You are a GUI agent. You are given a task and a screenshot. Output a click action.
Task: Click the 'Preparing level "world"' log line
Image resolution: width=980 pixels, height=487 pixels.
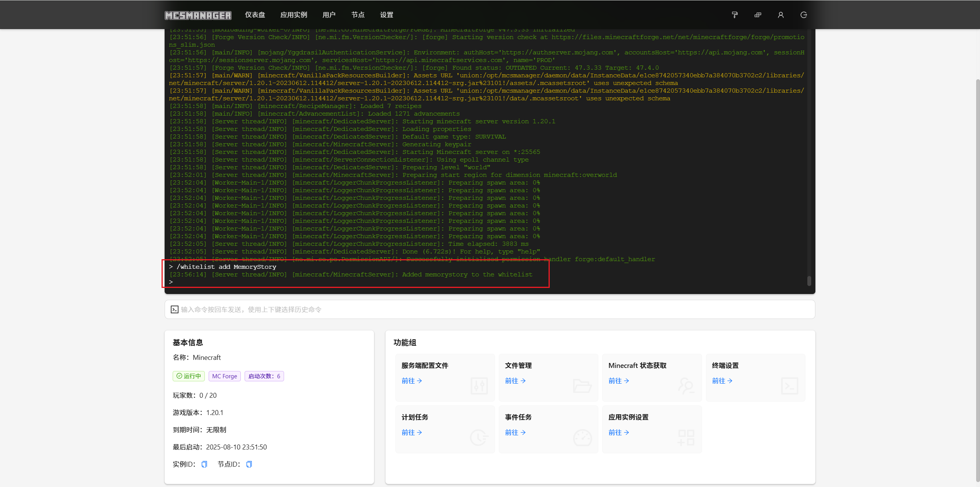(330, 167)
